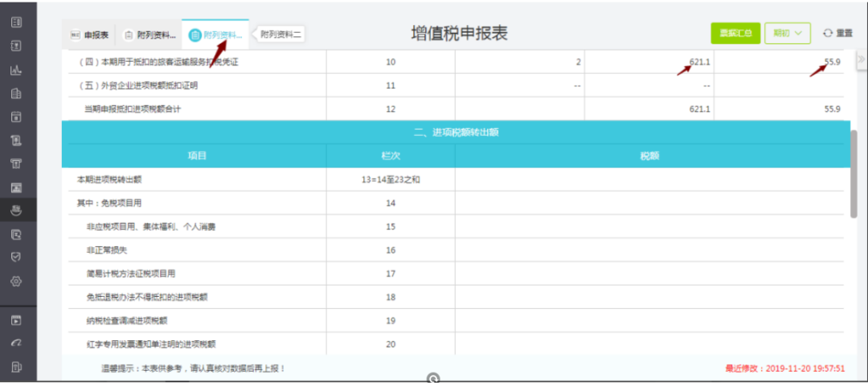The height and width of the screenshot is (383, 868).
Task: Click the bar chart icon in left sidebar
Action: pos(16,70)
